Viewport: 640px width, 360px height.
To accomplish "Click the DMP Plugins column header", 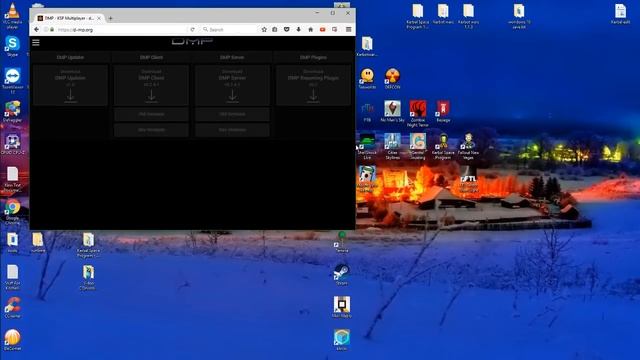I will click(x=313, y=58).
